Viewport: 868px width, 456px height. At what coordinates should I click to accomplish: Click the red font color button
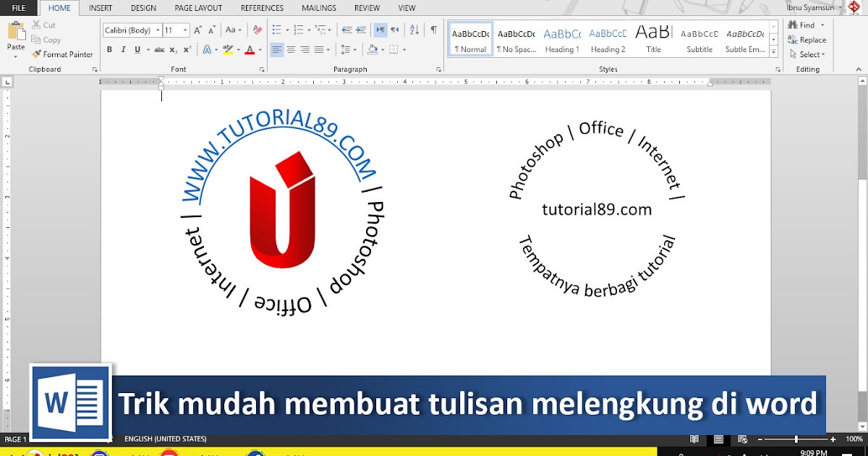tap(250, 50)
